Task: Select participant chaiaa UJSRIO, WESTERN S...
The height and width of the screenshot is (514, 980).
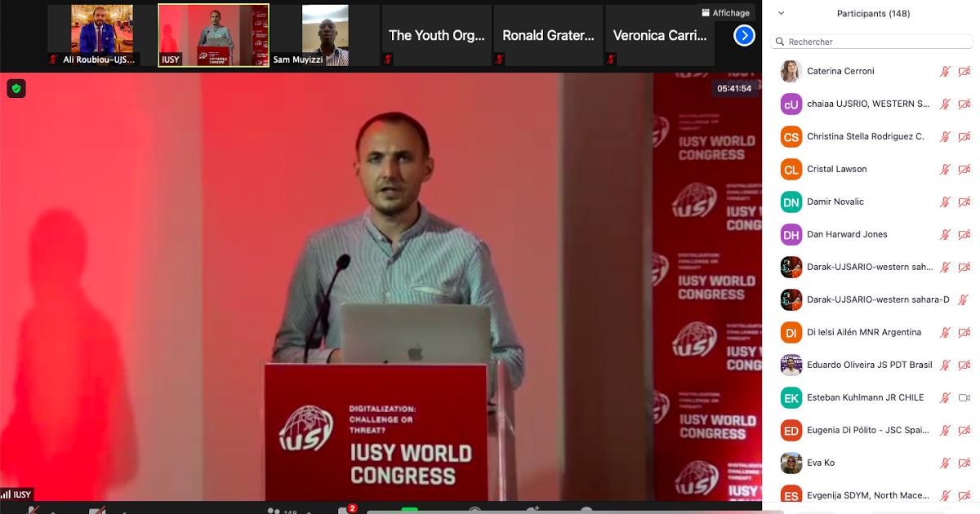Action: click(x=871, y=104)
